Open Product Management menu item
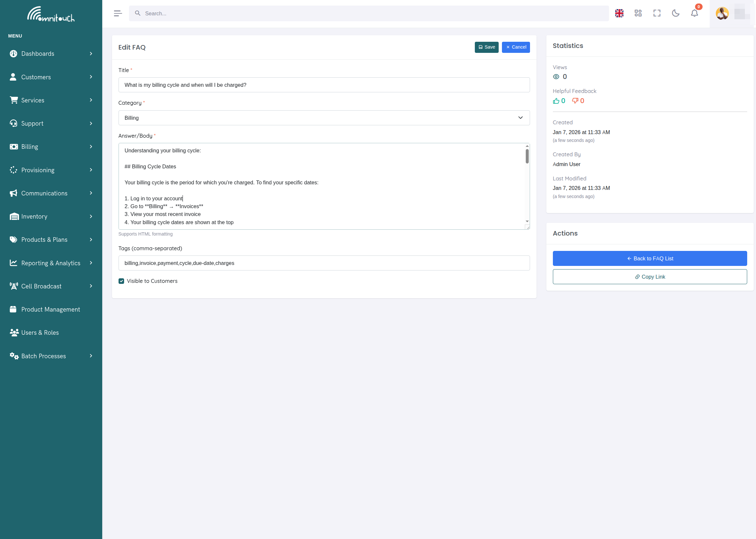This screenshot has height=539, width=756. [51, 309]
